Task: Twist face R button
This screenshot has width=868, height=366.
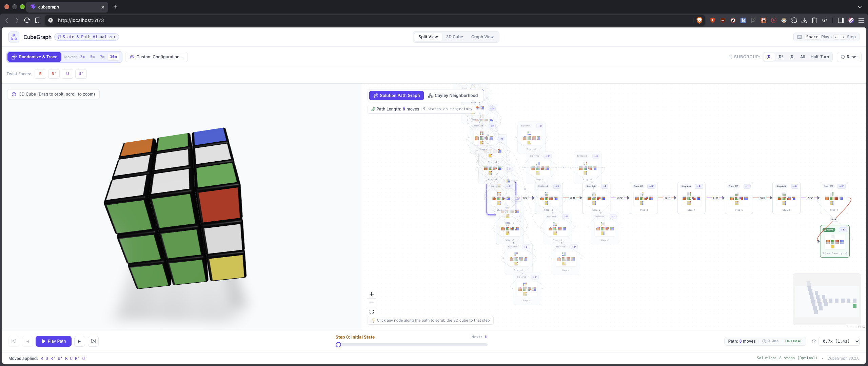Action: [40, 74]
